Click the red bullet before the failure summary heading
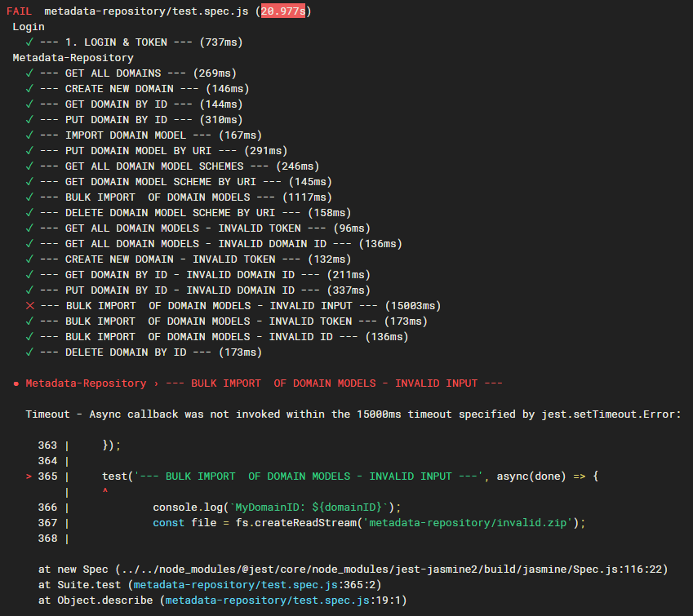The image size is (693, 616). [17, 383]
